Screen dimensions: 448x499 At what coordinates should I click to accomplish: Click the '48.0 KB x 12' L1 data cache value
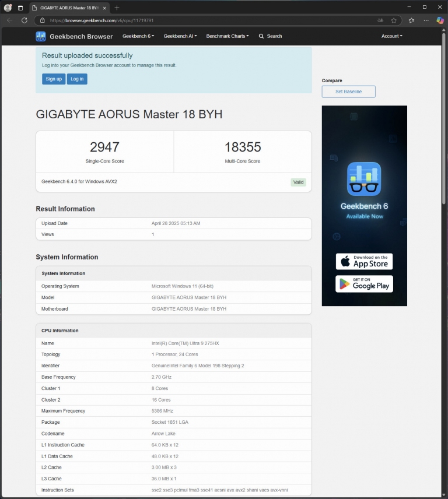tap(165, 456)
